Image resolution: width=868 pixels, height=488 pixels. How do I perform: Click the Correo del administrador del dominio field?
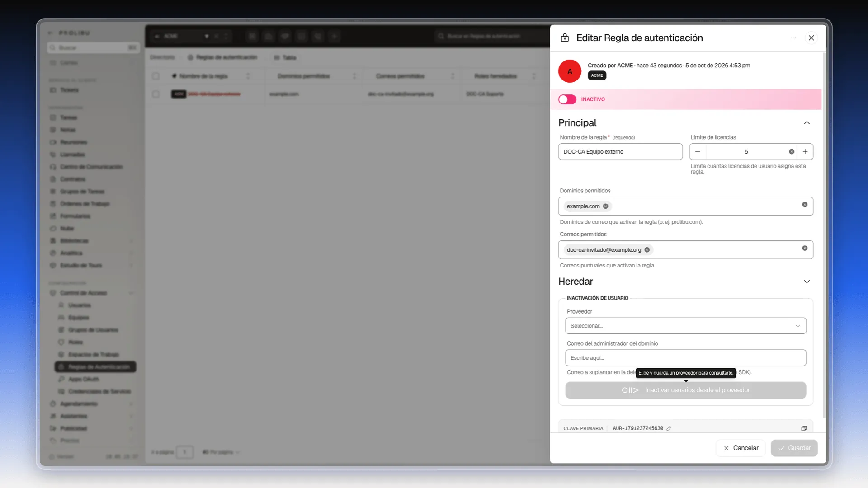click(x=685, y=358)
